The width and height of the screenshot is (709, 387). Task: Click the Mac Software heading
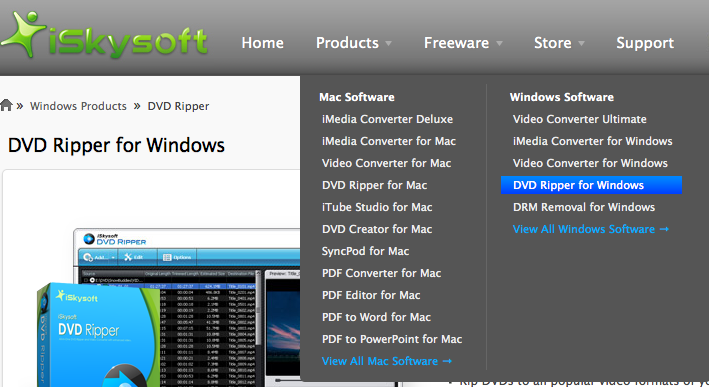pyautogui.click(x=357, y=97)
